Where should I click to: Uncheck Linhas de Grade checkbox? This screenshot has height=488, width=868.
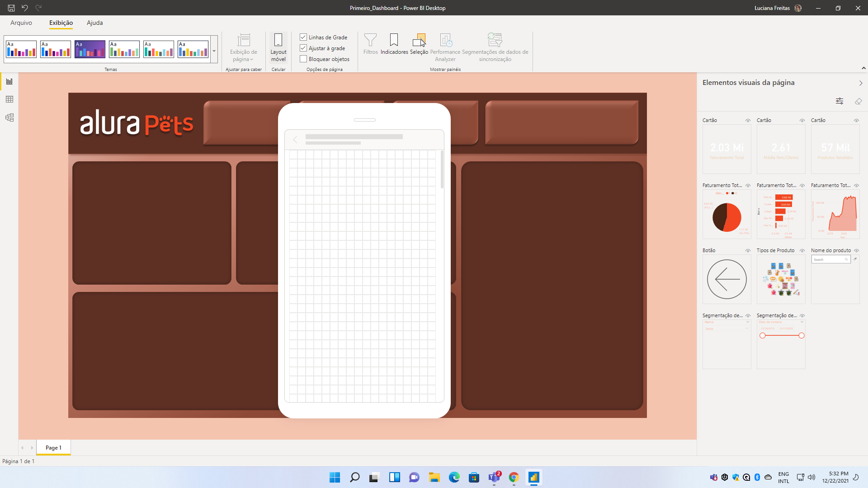pos(303,37)
